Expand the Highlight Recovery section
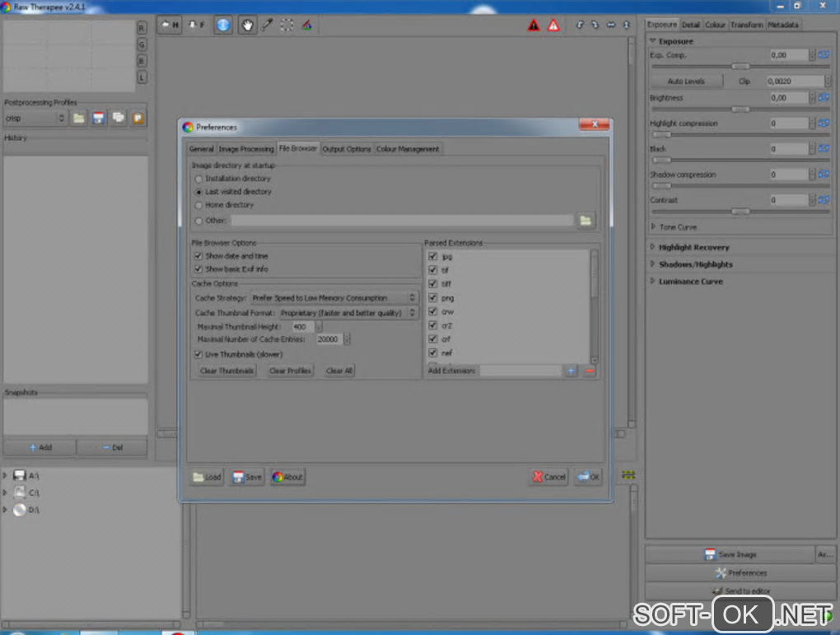 [x=652, y=247]
